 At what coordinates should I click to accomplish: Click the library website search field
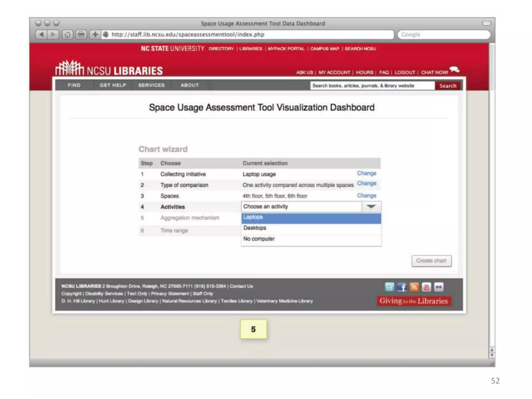click(x=372, y=86)
